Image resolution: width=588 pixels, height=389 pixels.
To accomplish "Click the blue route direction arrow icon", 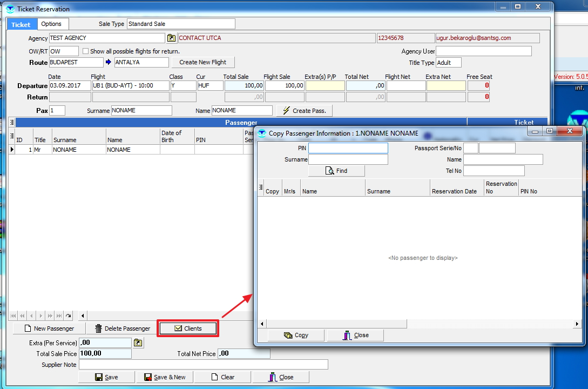I will tap(108, 62).
